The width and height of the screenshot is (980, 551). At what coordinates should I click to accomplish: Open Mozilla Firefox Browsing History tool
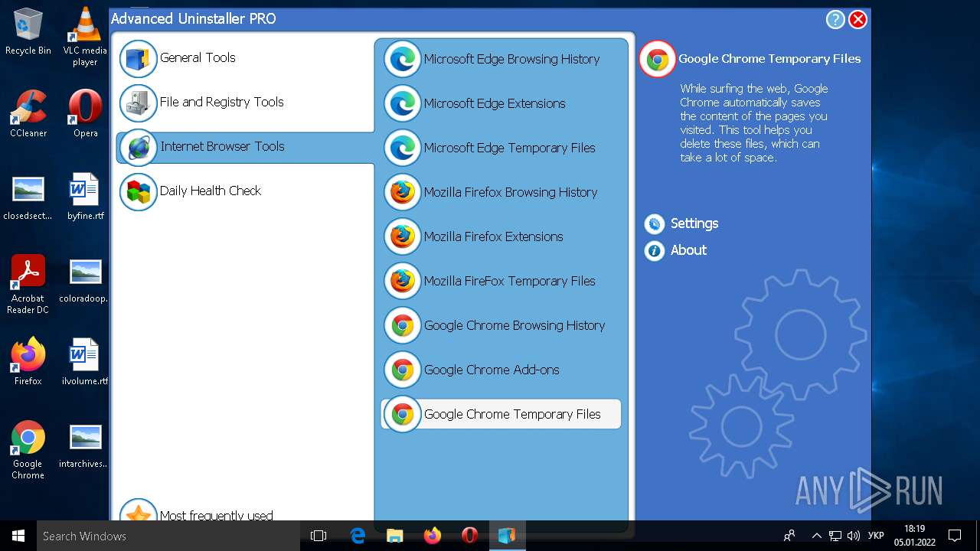511,192
